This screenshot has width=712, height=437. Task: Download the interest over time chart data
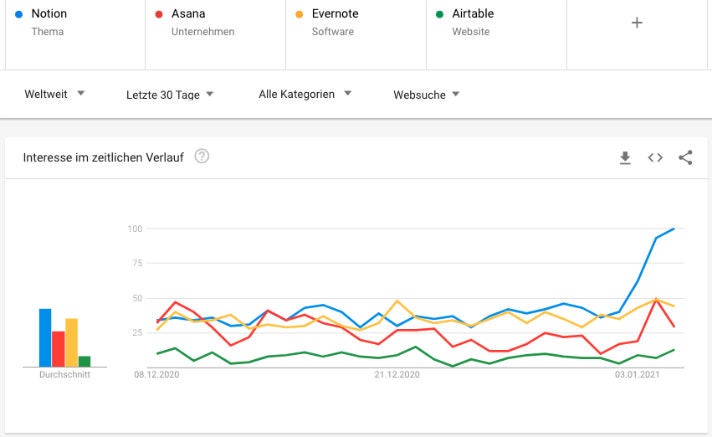626,157
